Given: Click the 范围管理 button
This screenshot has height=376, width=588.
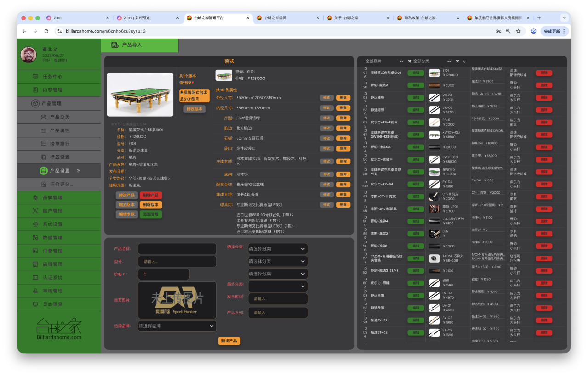Looking at the screenshot, I should coord(151,214).
